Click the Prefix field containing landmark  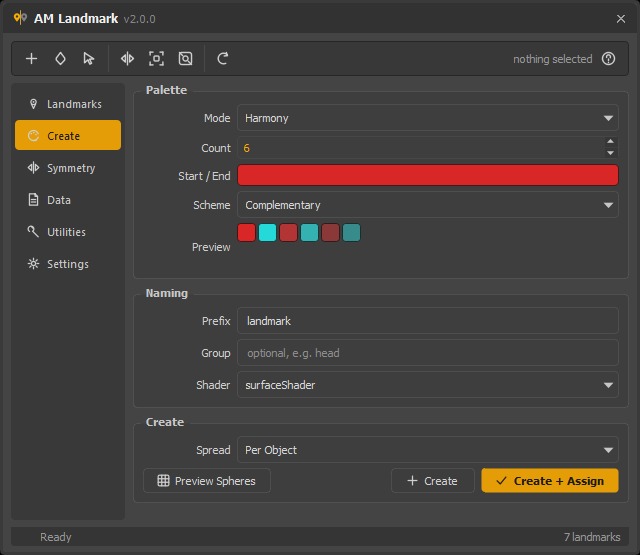[x=428, y=321]
